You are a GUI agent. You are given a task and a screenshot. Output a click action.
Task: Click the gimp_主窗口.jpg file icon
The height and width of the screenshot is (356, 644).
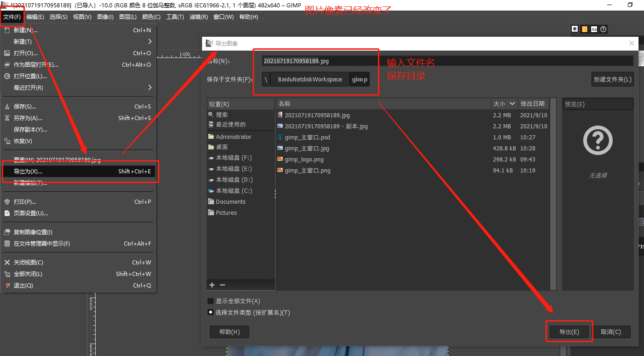(280, 149)
